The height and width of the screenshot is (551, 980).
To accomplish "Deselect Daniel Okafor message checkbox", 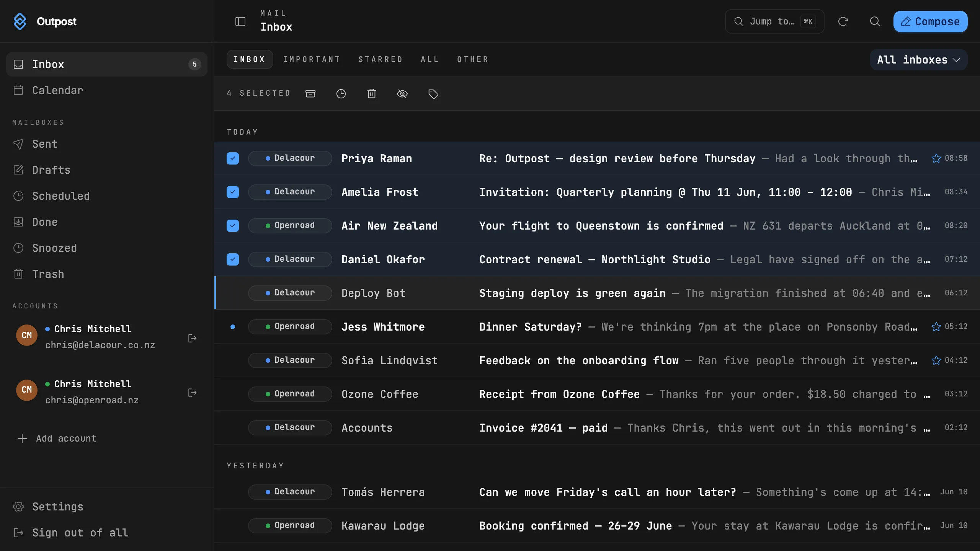I will coord(233,259).
